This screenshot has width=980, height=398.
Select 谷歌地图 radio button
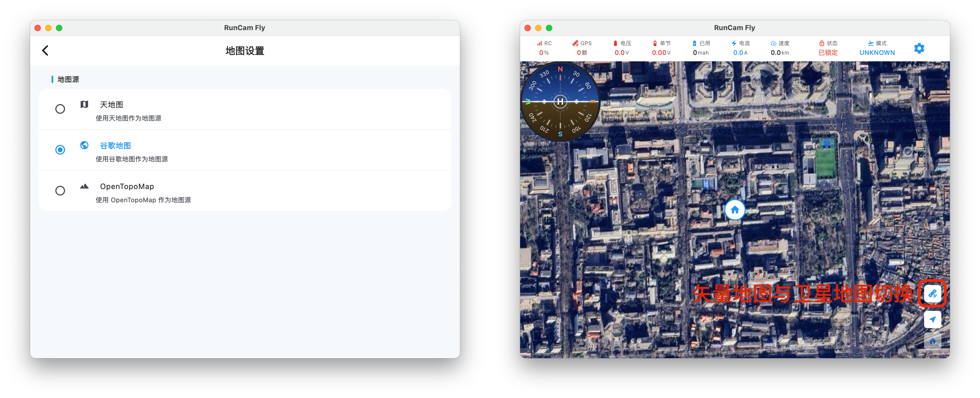(x=60, y=150)
